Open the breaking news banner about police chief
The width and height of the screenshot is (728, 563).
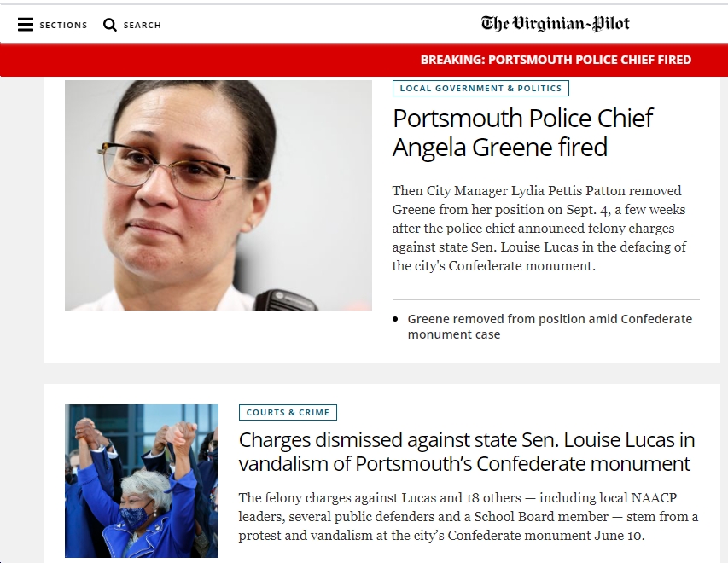click(556, 60)
